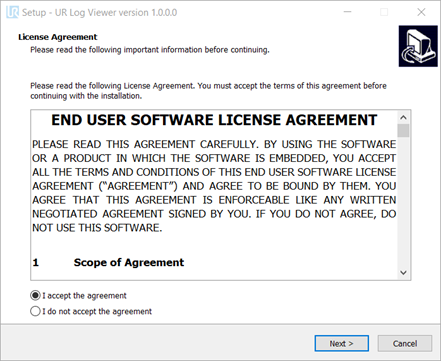
Task: Click the UR logo in title bar
Action: (x=12, y=12)
